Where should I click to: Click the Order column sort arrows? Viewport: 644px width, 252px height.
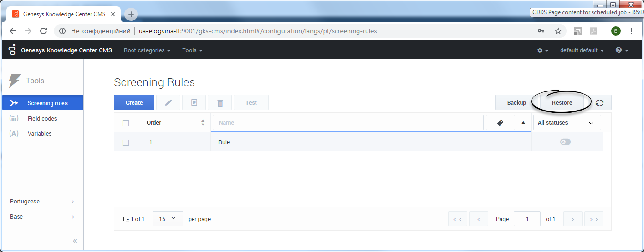[x=203, y=123]
